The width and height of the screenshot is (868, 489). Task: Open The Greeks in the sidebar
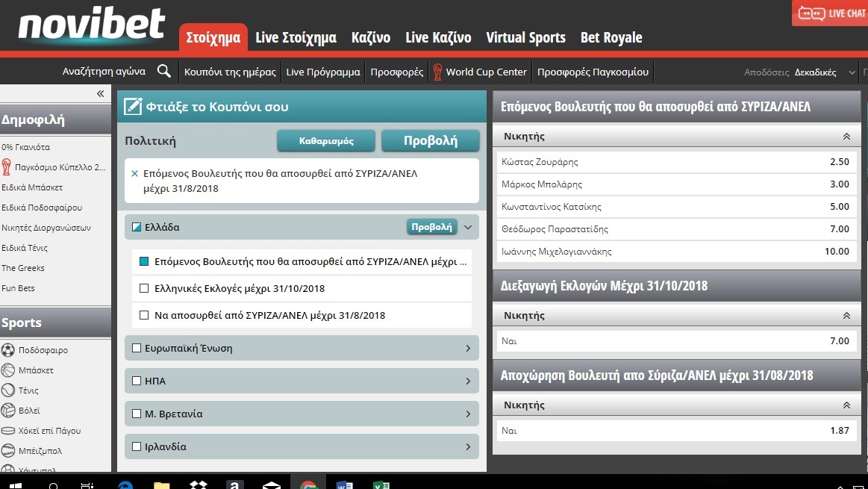click(x=22, y=268)
